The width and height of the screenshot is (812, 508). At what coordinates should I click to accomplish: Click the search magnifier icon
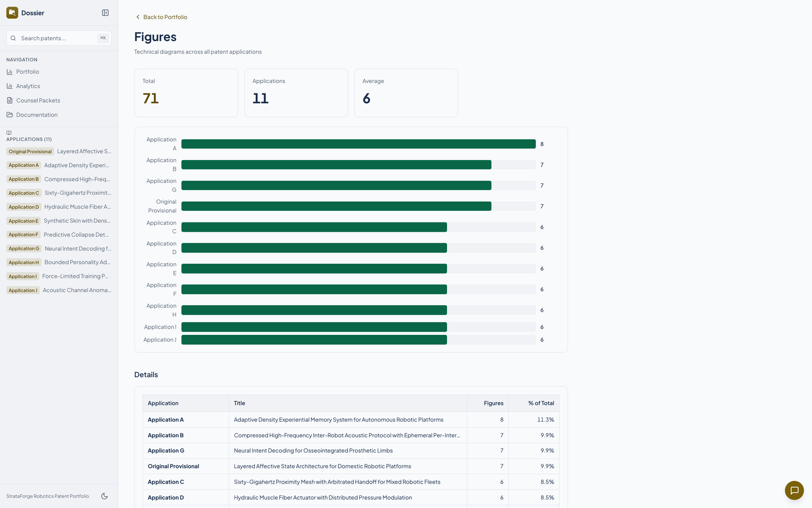13,38
